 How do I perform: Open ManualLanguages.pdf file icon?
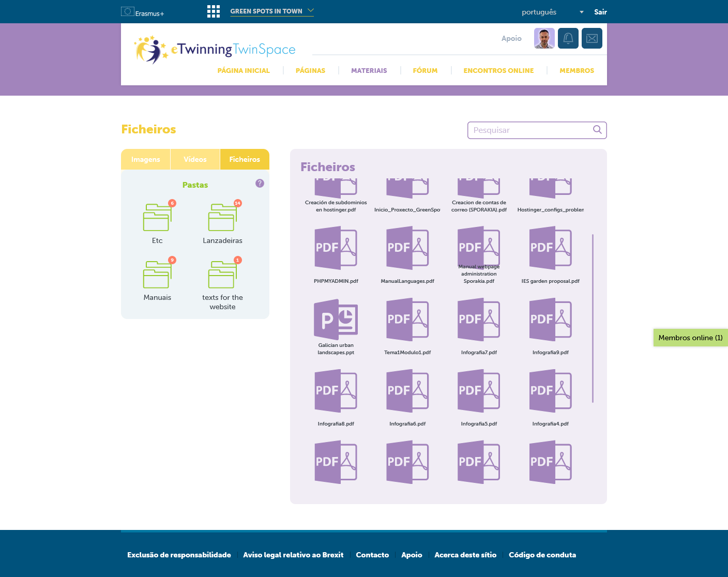point(407,248)
